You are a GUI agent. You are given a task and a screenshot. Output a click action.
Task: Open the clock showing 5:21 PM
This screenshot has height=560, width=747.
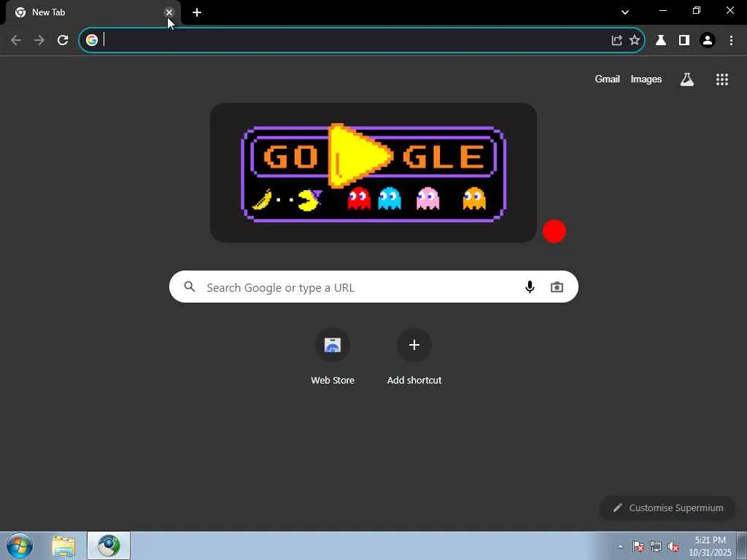click(x=710, y=546)
